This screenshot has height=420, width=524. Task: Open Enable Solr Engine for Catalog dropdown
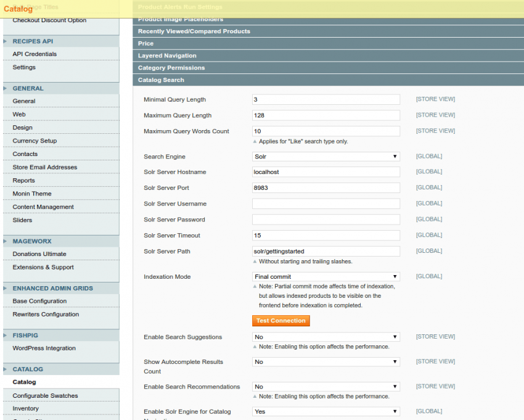pos(326,411)
